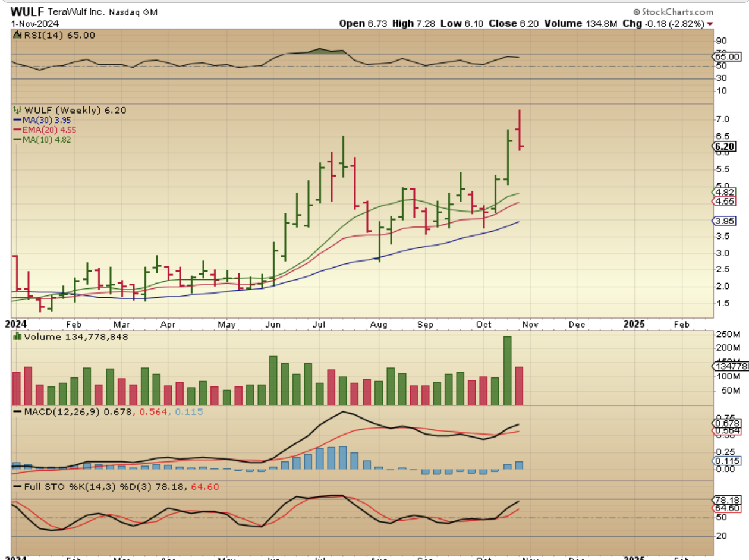Click the 50M volume axis label
The height and width of the screenshot is (560, 749).
[729, 391]
